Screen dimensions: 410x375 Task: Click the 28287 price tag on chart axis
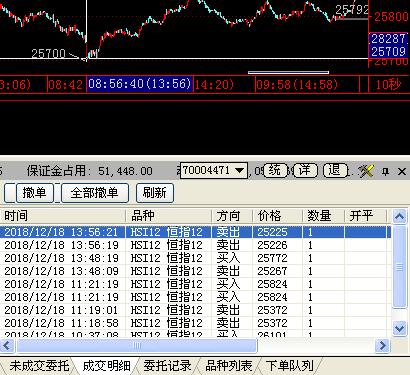coord(388,39)
